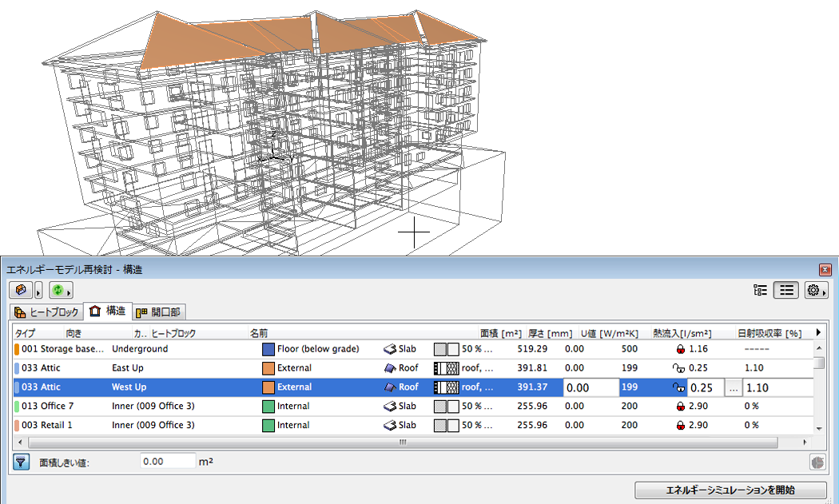Click the Slab icon in Storage basement row
This screenshot has width=839, height=504.
click(x=390, y=349)
